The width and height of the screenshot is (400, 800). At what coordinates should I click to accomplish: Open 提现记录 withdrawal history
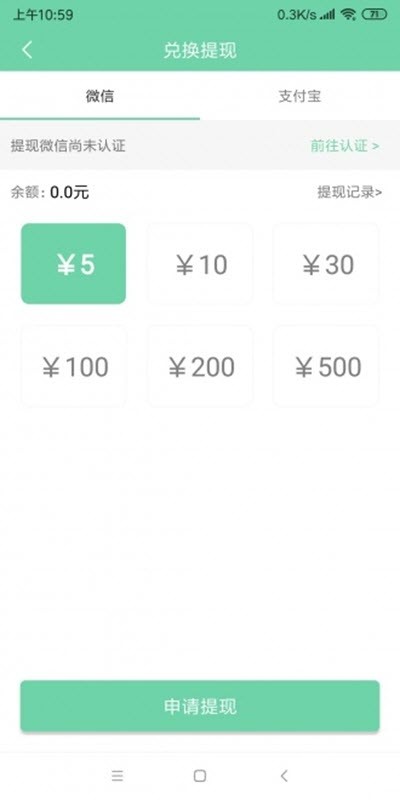(x=349, y=192)
